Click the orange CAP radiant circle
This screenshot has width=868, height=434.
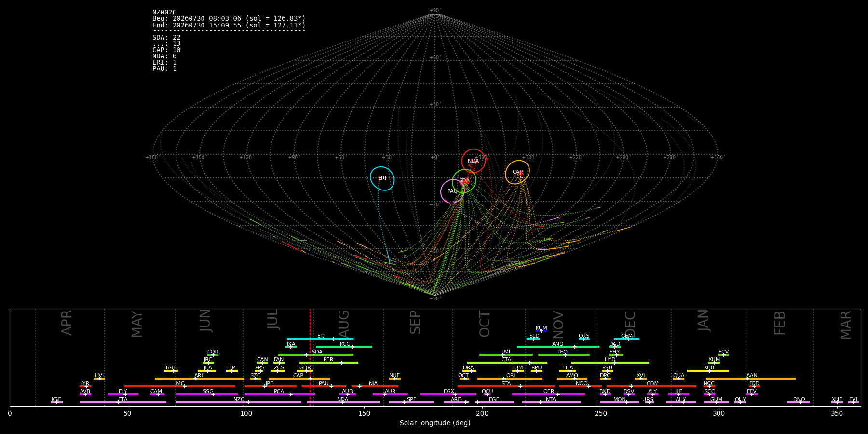tap(517, 172)
